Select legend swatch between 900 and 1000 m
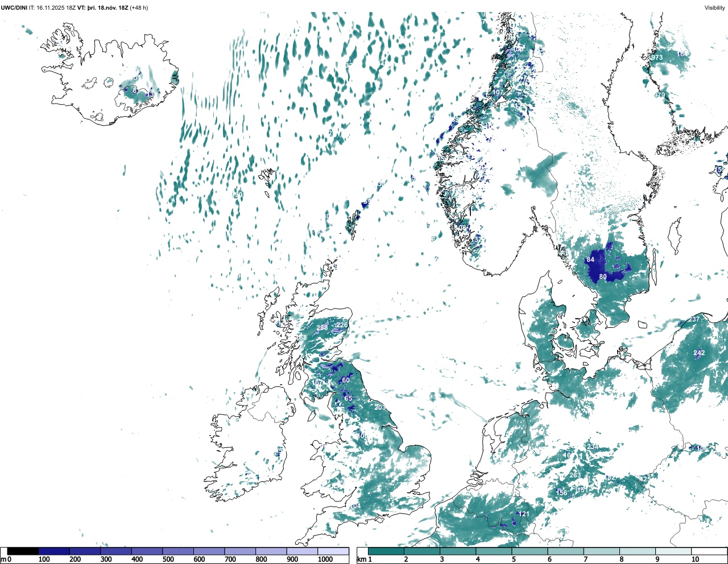The image size is (728, 564). (x=302, y=551)
